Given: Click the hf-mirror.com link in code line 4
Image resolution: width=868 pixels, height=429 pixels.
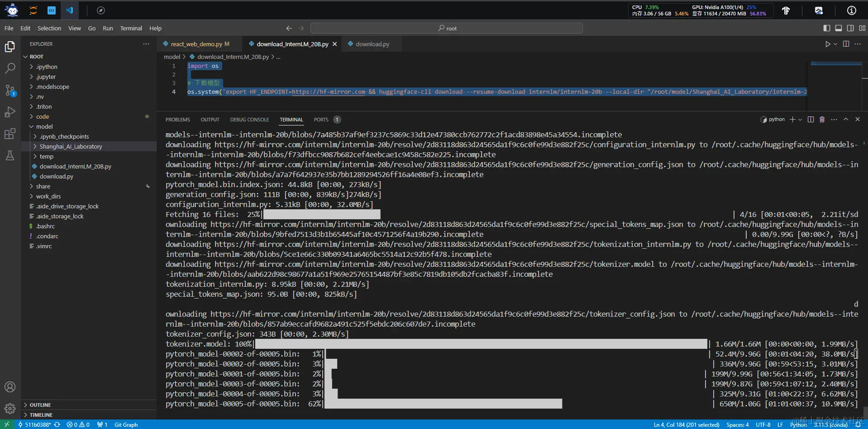Looking at the screenshot, I should pyautogui.click(x=329, y=92).
